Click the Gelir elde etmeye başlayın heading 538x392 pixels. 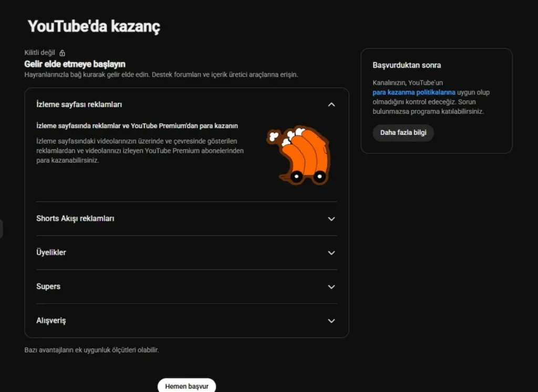[x=75, y=64]
